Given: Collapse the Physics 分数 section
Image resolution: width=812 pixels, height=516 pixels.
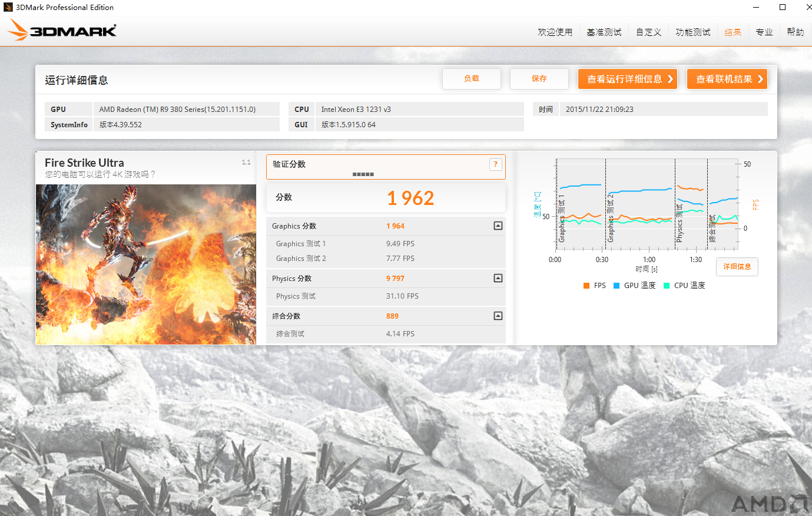Looking at the screenshot, I should point(498,278).
